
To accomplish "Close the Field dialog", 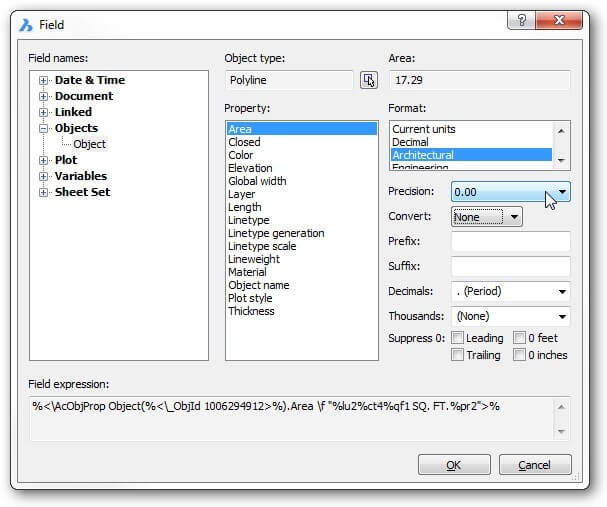I will coord(559,20).
